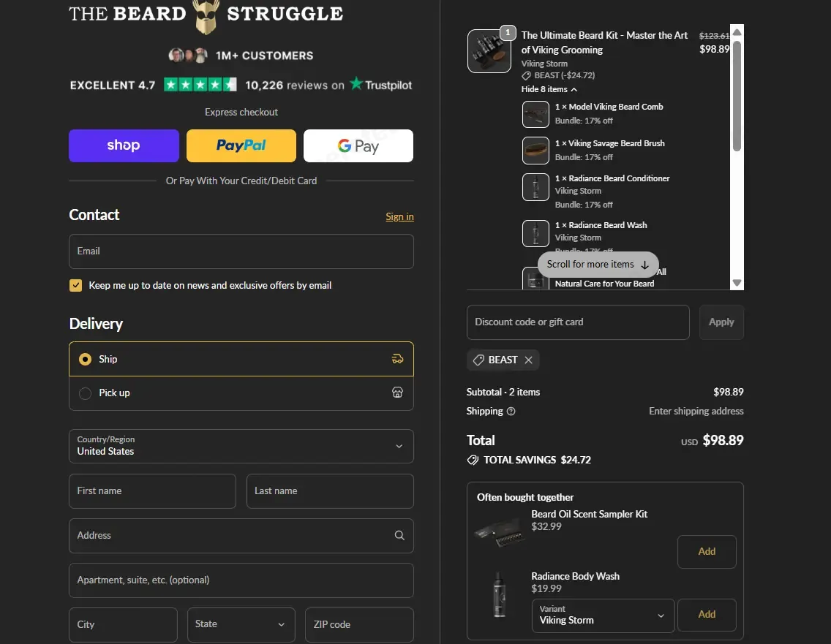
Task: Click The Beard Struggle logo
Action: coord(206,16)
